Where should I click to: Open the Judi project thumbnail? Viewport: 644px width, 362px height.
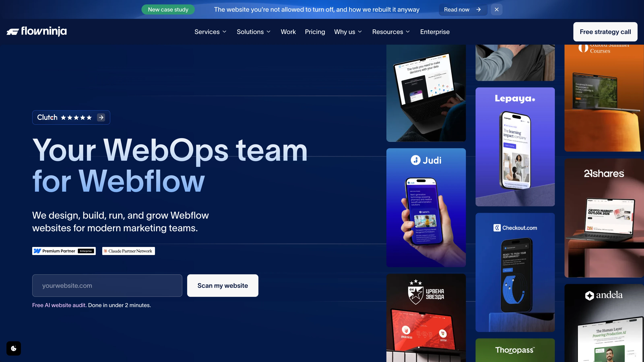pyautogui.click(x=426, y=208)
